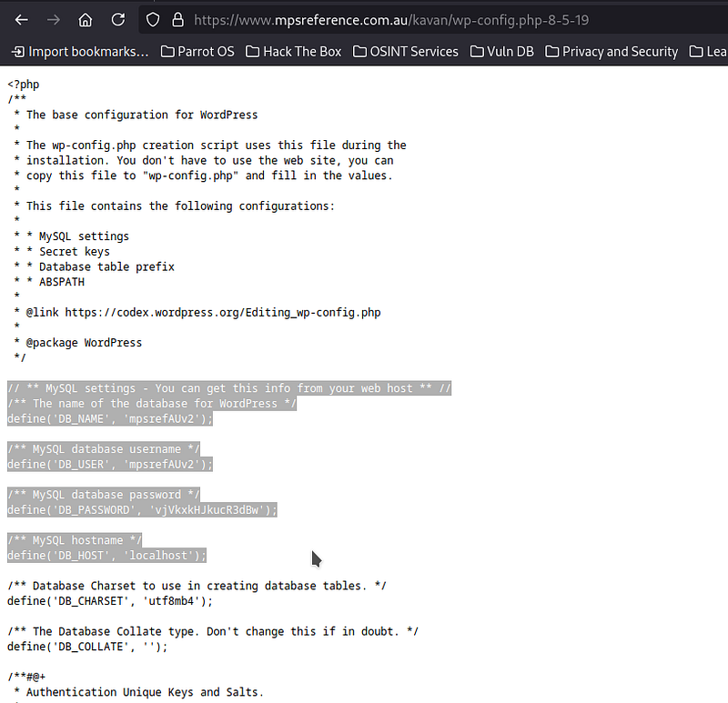
Task: Open Privacy and Security bookmarks folder
Action: click(612, 52)
